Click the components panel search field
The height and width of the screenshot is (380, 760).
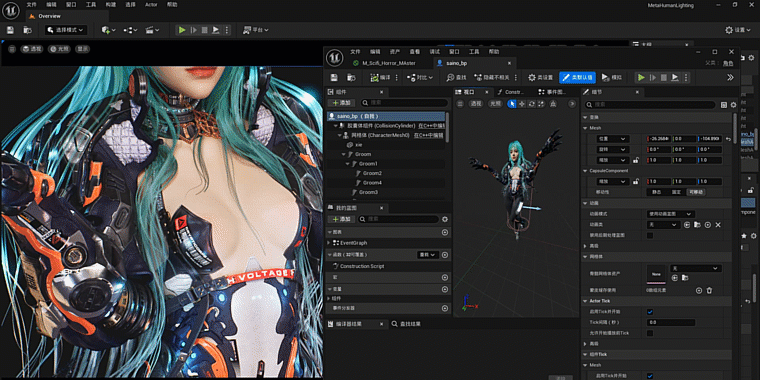pyautogui.click(x=403, y=103)
